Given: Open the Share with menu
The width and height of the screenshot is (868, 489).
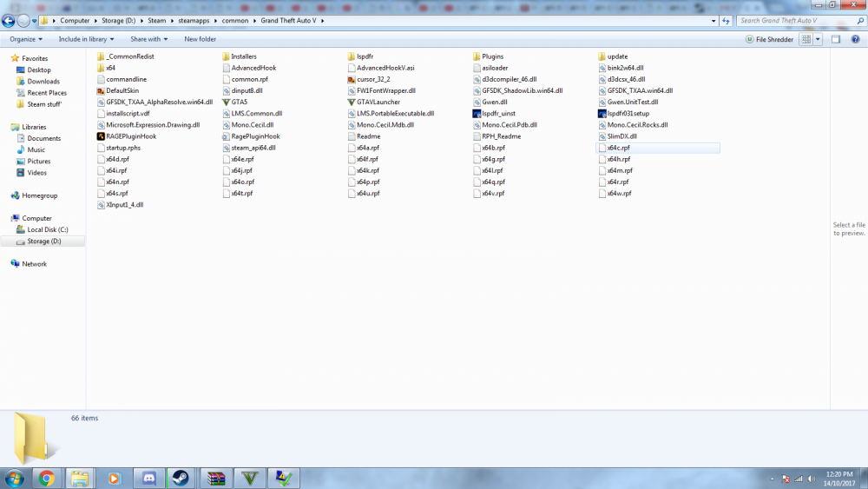Looking at the screenshot, I should pos(148,39).
